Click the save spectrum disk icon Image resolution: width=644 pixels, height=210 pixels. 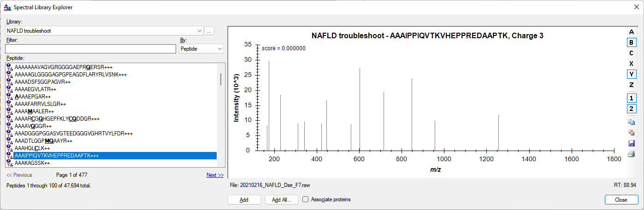pyautogui.click(x=631, y=143)
